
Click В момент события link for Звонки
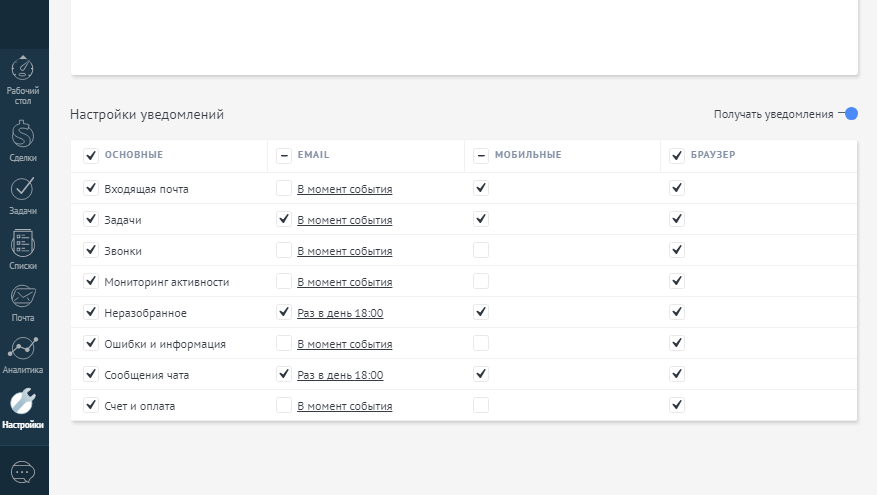coord(345,251)
